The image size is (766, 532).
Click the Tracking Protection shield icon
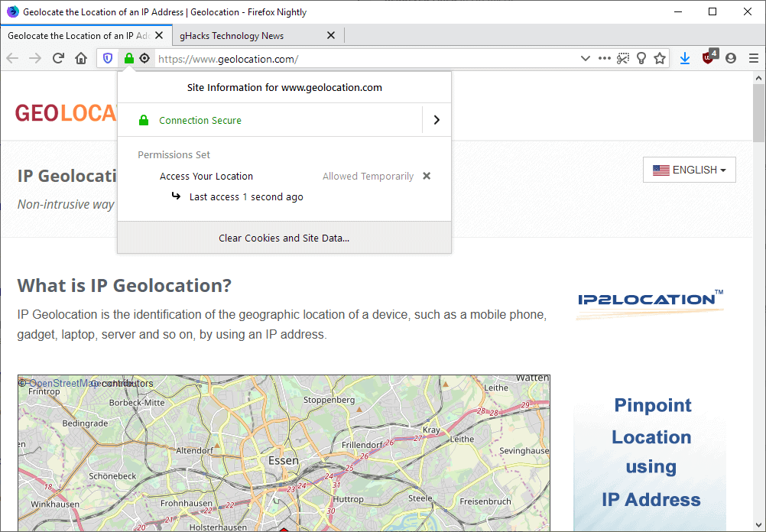click(108, 58)
